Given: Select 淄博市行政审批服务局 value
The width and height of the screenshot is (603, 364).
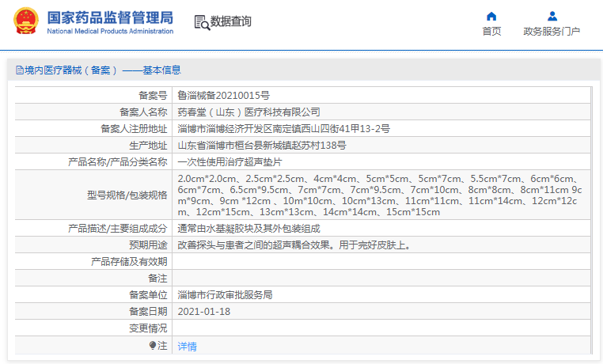Looking at the screenshot, I should (x=225, y=295).
